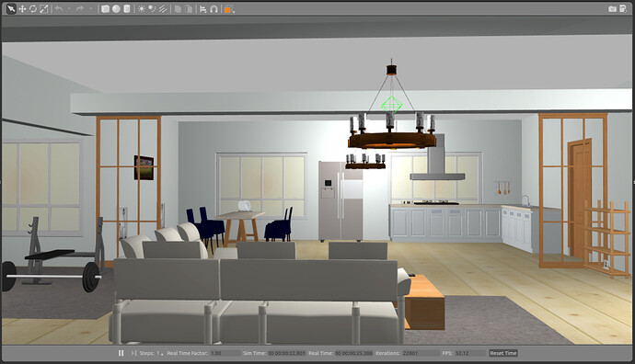Insert a sphere shape

(x=116, y=9)
